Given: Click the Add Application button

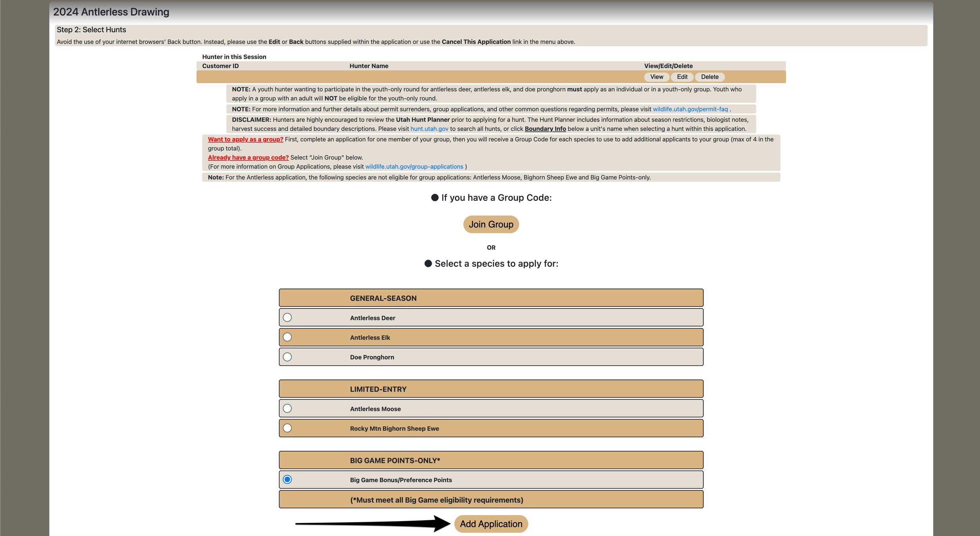Looking at the screenshot, I should point(491,524).
